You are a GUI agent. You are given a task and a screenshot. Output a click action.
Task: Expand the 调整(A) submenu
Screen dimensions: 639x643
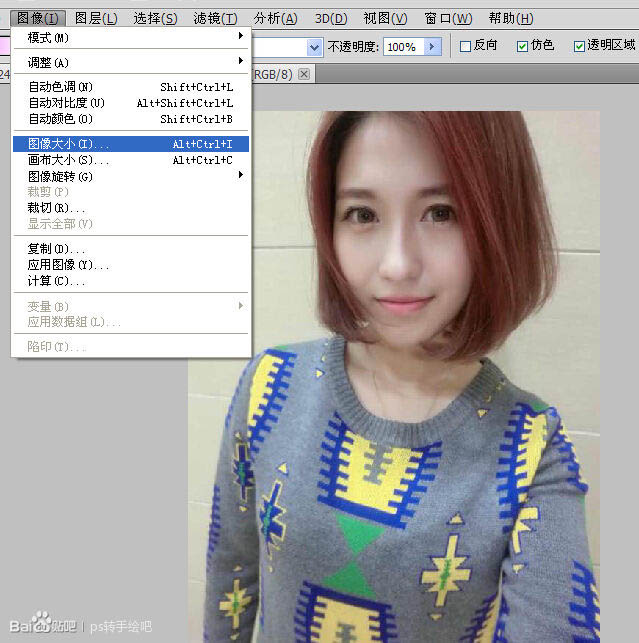(131, 62)
